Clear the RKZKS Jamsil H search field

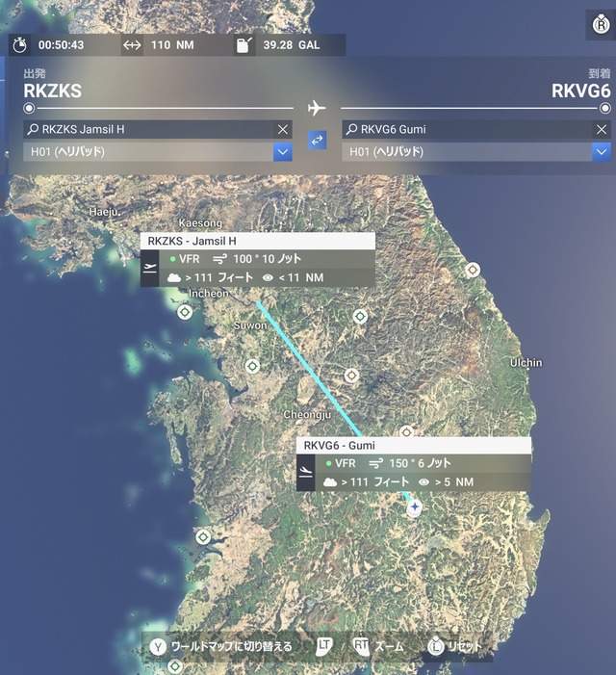283,129
